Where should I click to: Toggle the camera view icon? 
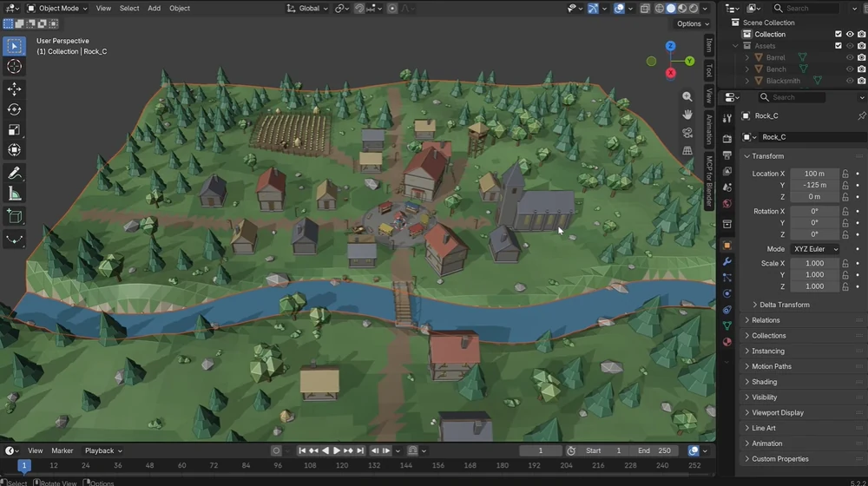tap(687, 133)
